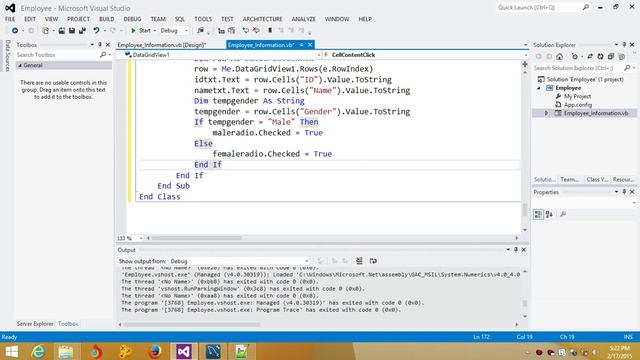
Task: Open the DEBUG menu
Action: 132,19
